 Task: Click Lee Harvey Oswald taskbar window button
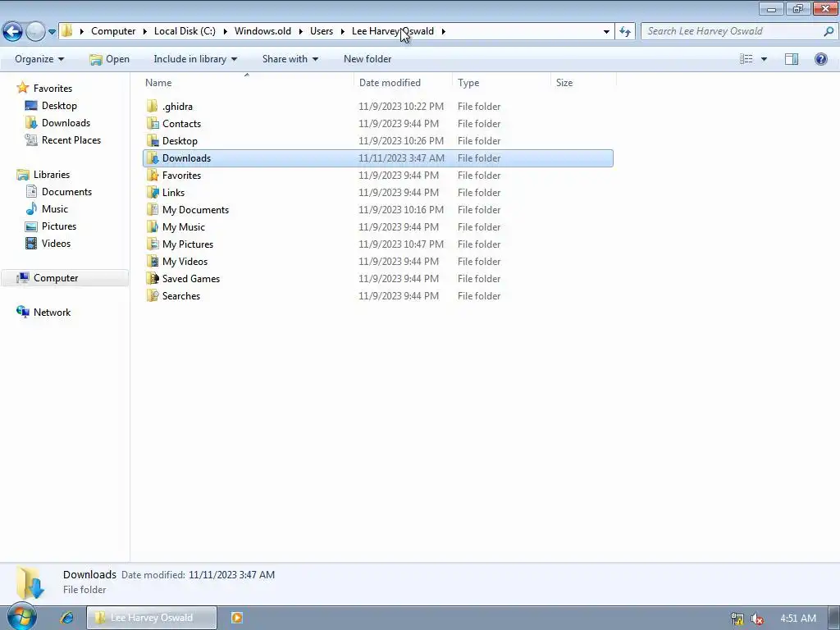coord(152,618)
